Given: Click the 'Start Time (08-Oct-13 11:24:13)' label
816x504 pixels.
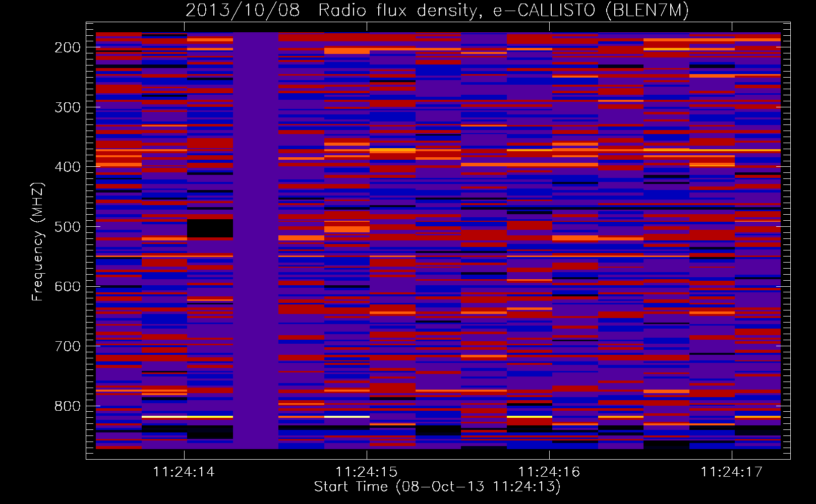Looking at the screenshot, I should pyautogui.click(x=437, y=486).
